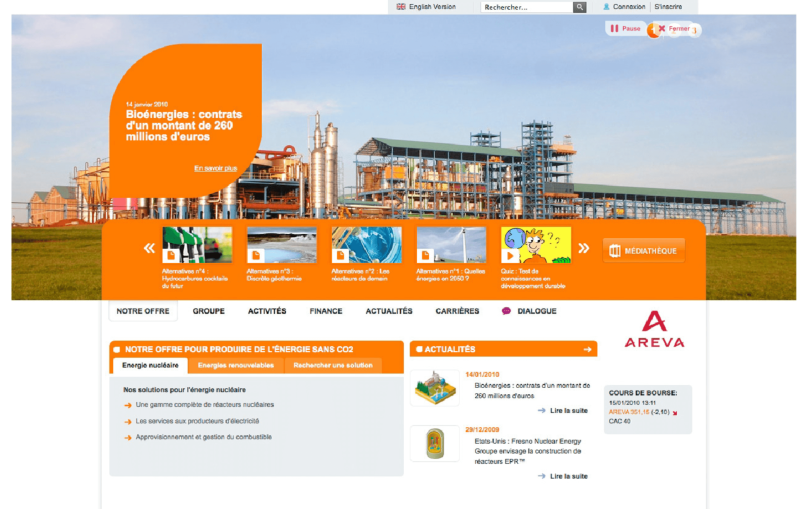Open Les services aux producteurs d'électricité
The image size is (806, 509).
tap(197, 421)
